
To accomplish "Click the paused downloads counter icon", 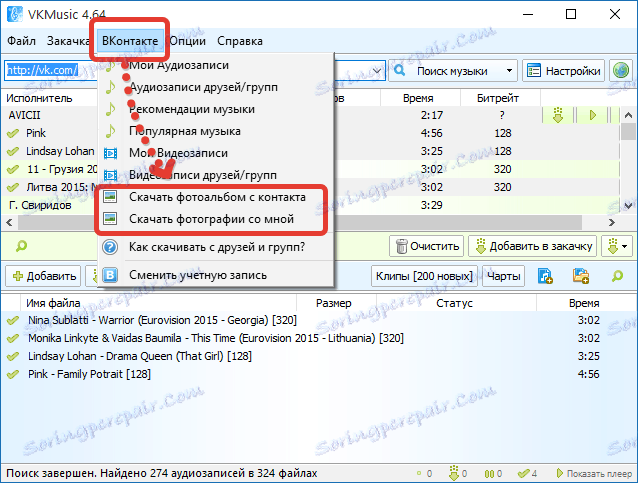I will pos(489,474).
